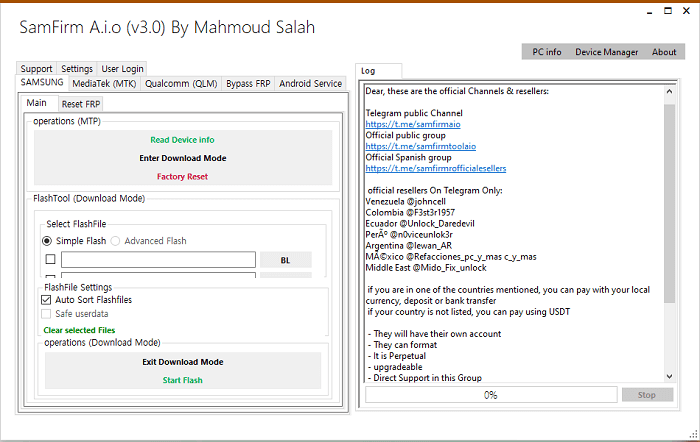Toggle the Safe userdata checkbox
The width and height of the screenshot is (700, 442).
[46, 314]
